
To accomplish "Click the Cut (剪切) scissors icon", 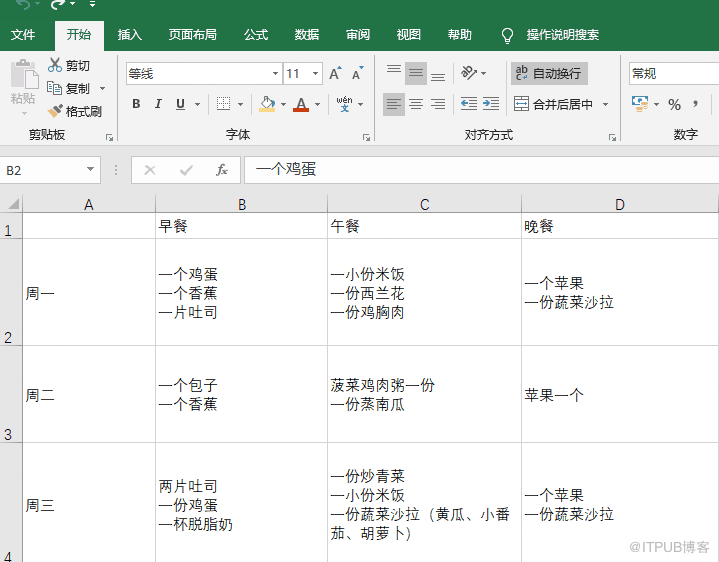I will tap(55, 65).
